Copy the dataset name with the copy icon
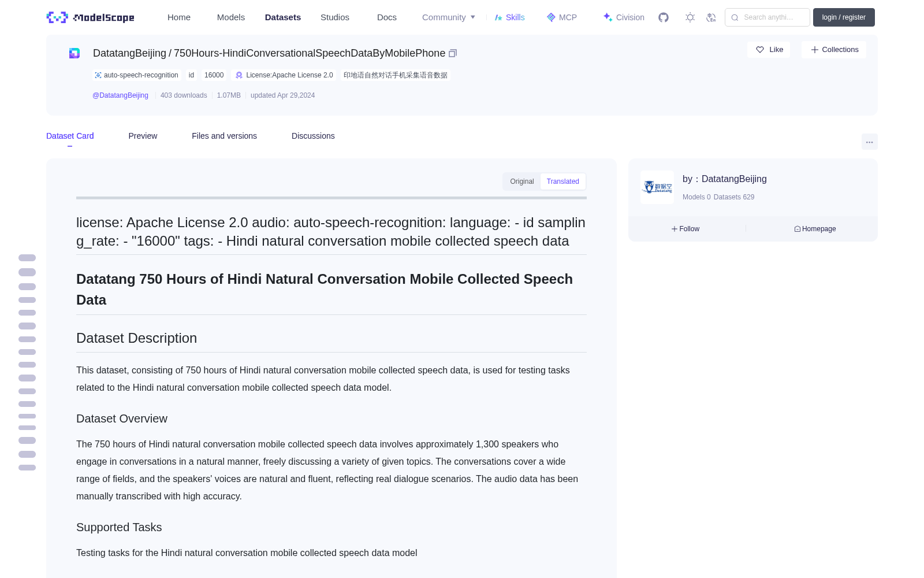This screenshot has height=578, width=924. (453, 53)
